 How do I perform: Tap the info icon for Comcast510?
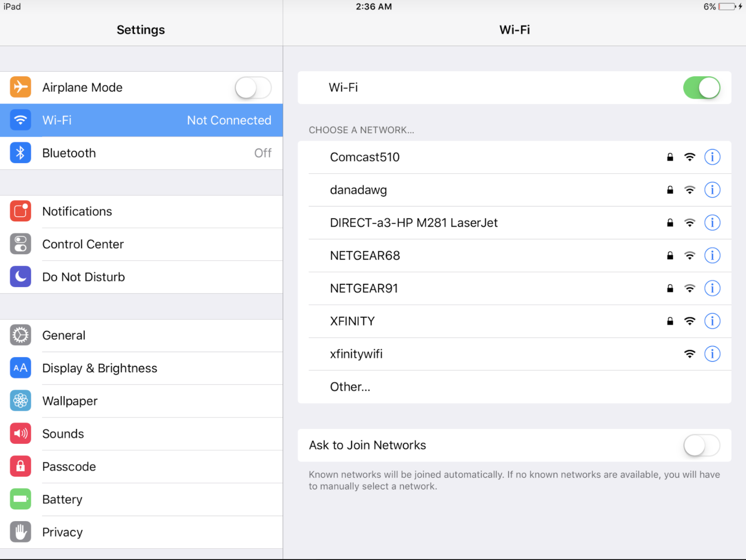click(x=712, y=157)
